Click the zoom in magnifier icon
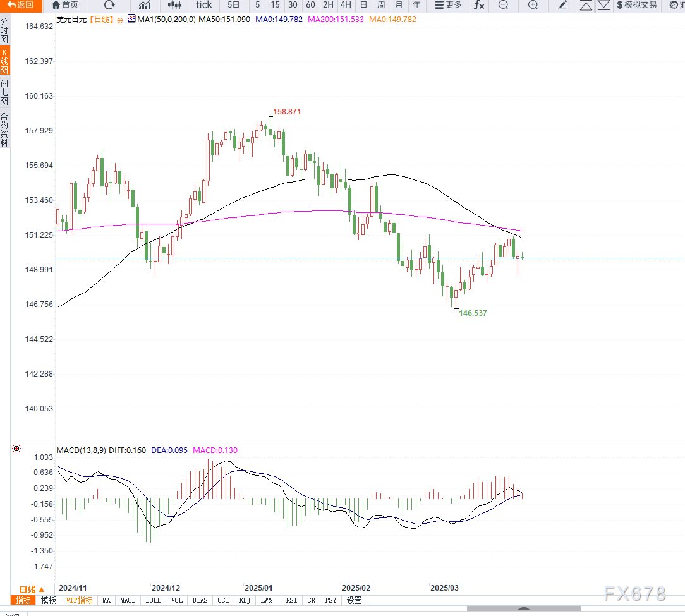The height and width of the screenshot is (616, 685). click(533, 6)
